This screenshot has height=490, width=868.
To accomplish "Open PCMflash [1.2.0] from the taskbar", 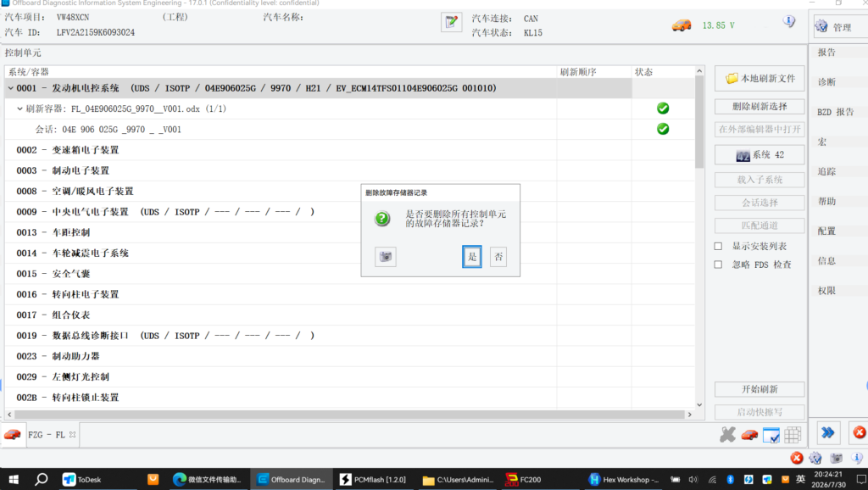I will click(x=373, y=480).
